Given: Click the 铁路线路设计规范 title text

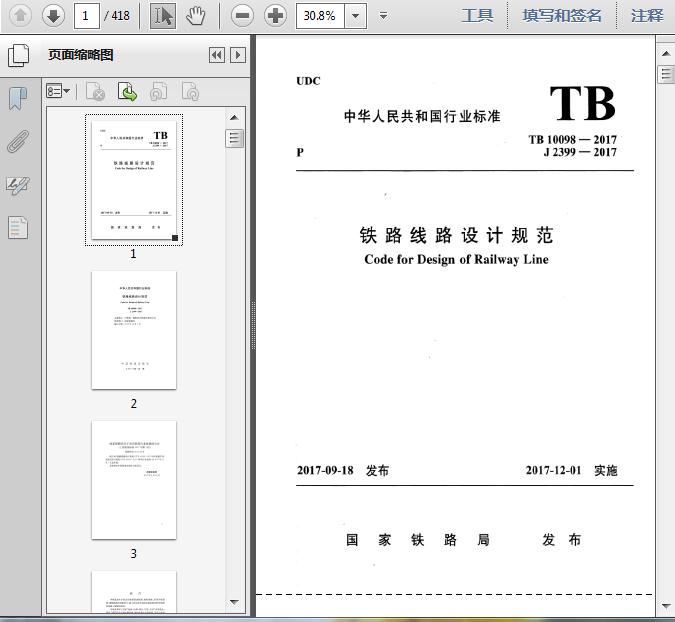Looking at the screenshot, I should [456, 235].
